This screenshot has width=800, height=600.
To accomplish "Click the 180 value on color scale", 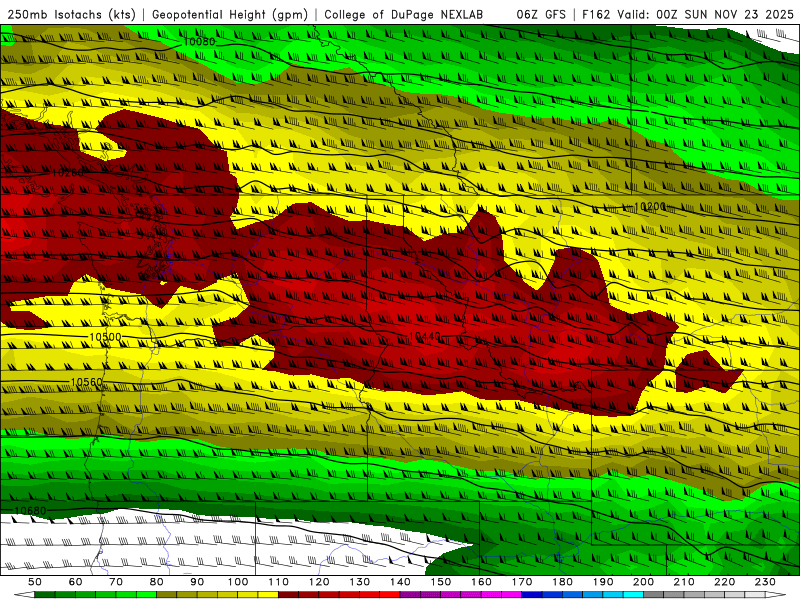I will click(562, 582).
